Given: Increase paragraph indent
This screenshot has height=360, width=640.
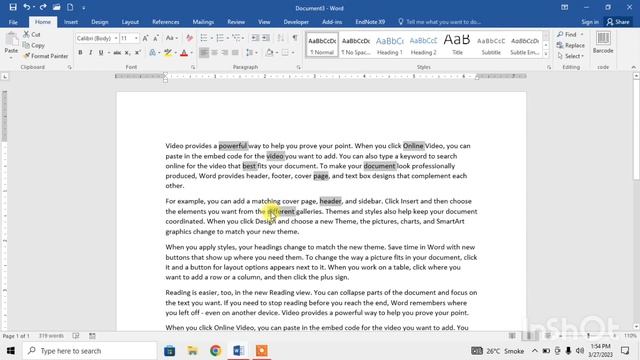Looking at the screenshot, I should [266, 38].
